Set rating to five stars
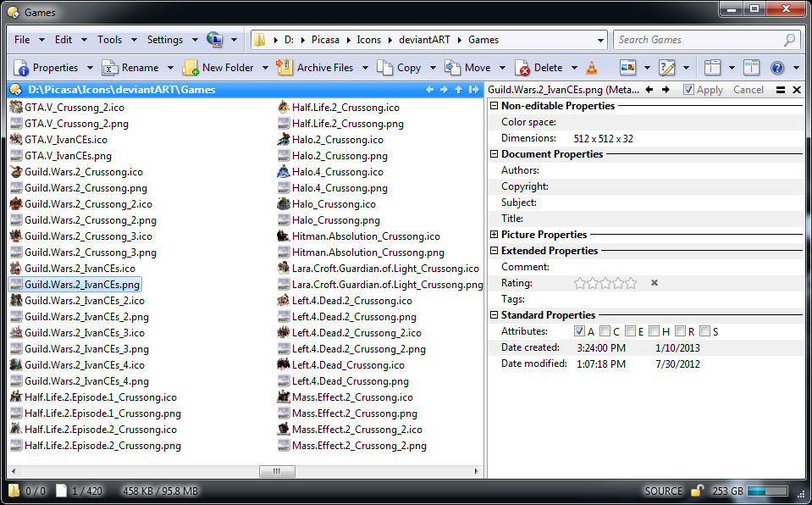This screenshot has width=812, height=505. click(x=631, y=282)
